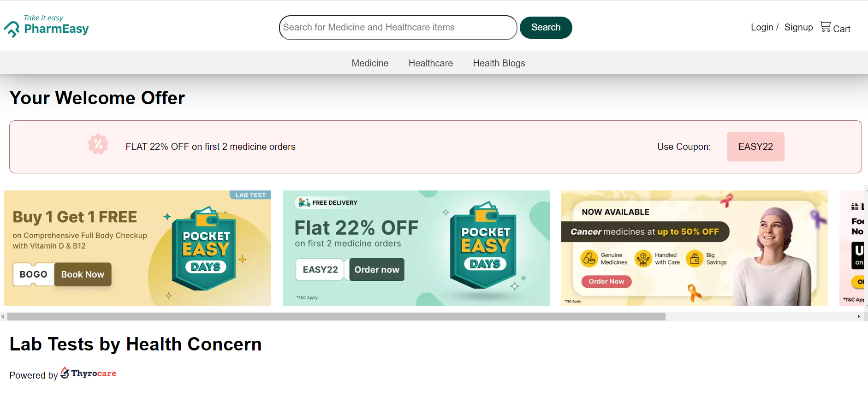Click the free delivery scooter icon
Screen dimensions: 868x415
coord(304,202)
